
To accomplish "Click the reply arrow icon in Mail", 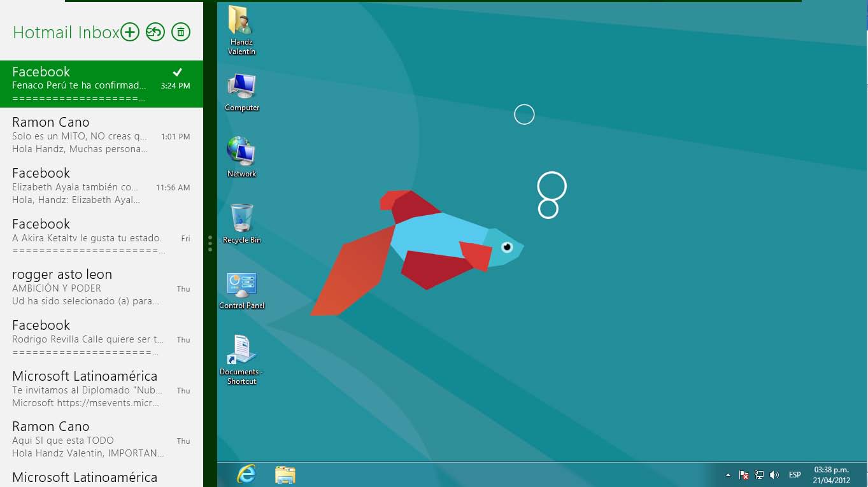I will click(155, 32).
